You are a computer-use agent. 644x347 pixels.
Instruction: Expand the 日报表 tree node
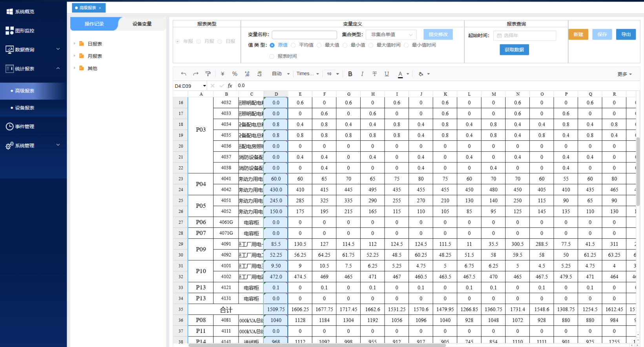coord(75,44)
